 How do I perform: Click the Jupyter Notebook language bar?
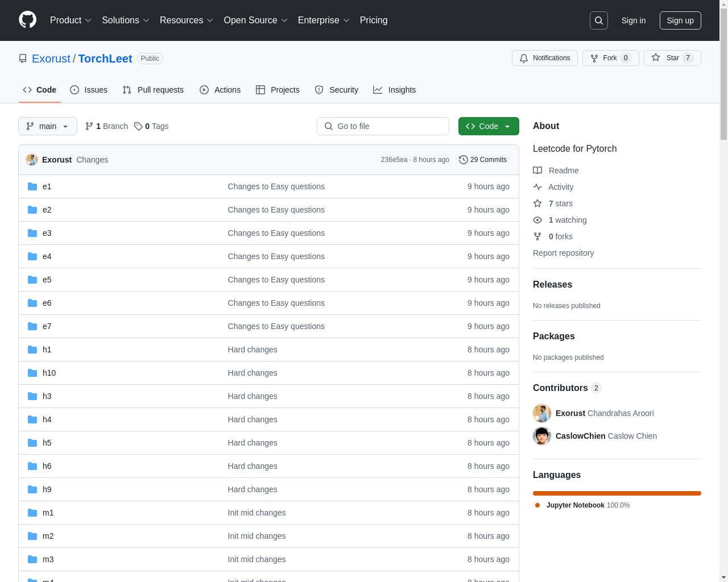pyautogui.click(x=617, y=493)
